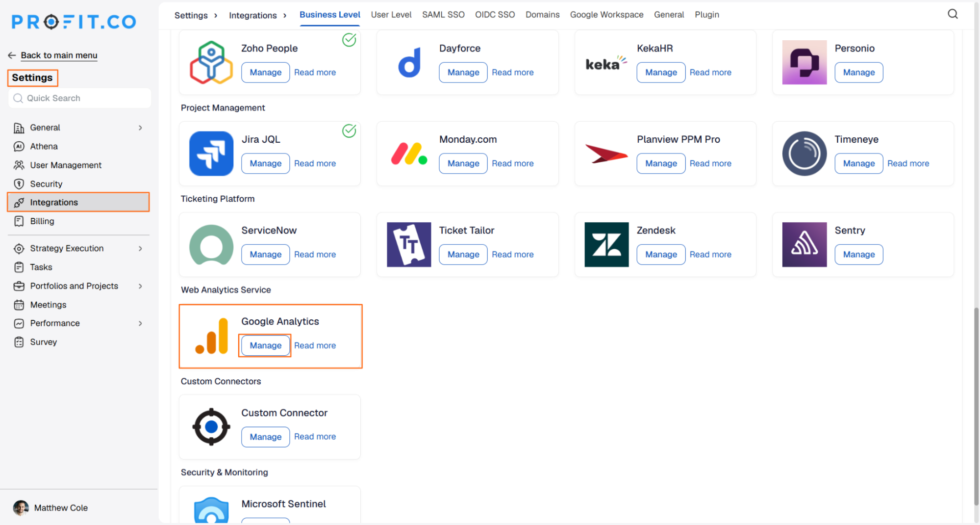Open the Google Workspace tab
Screen dimensions: 980x525
tap(606, 15)
